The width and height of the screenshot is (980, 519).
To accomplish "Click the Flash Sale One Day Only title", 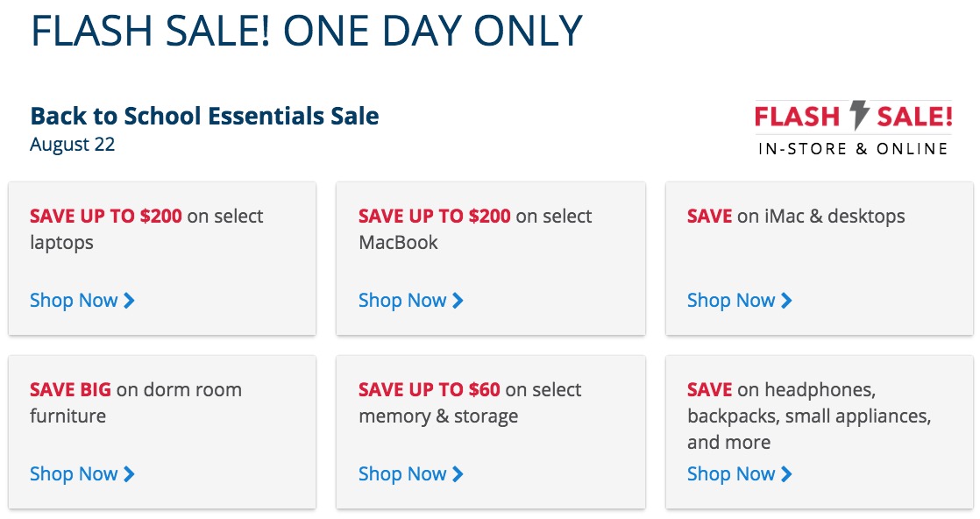I will click(x=307, y=30).
